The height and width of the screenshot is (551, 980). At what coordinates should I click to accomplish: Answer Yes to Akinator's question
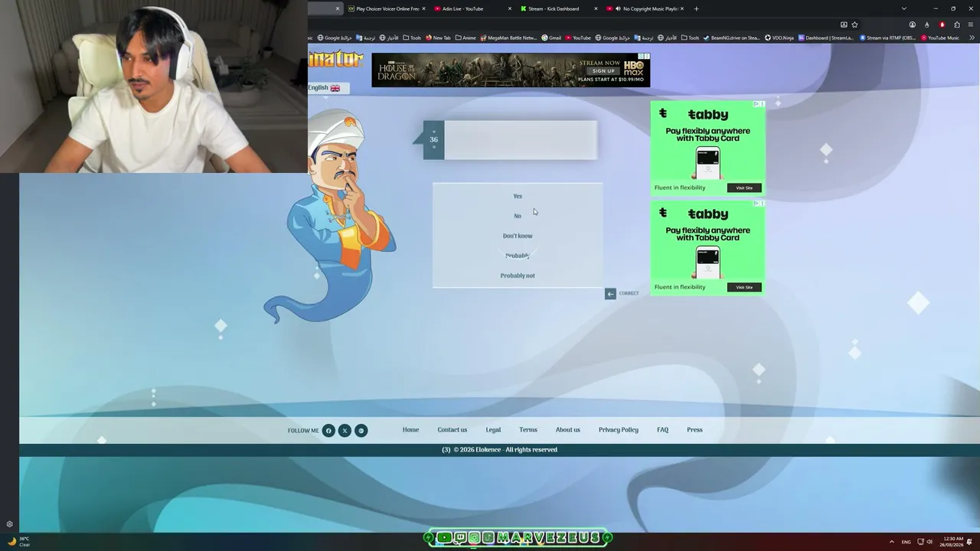click(x=518, y=196)
